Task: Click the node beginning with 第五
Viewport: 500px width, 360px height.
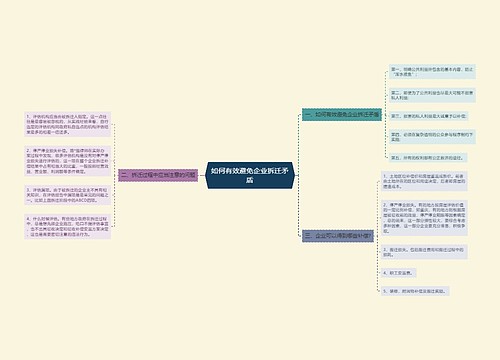Action: click(428, 158)
